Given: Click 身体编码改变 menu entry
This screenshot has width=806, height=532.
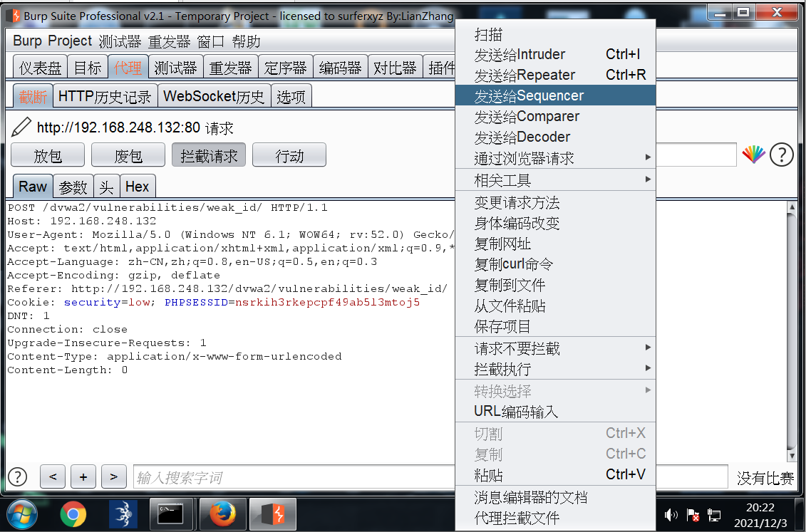Looking at the screenshot, I should point(555,223).
